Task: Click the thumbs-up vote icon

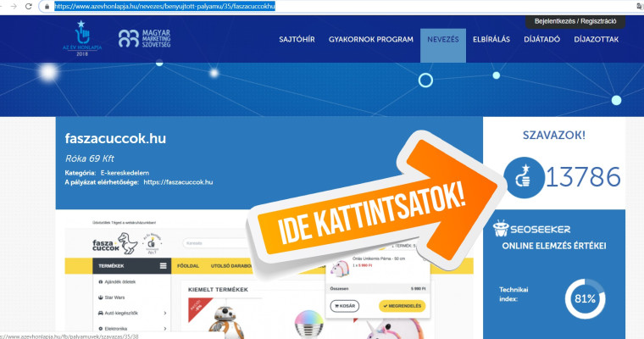Action: point(524,177)
